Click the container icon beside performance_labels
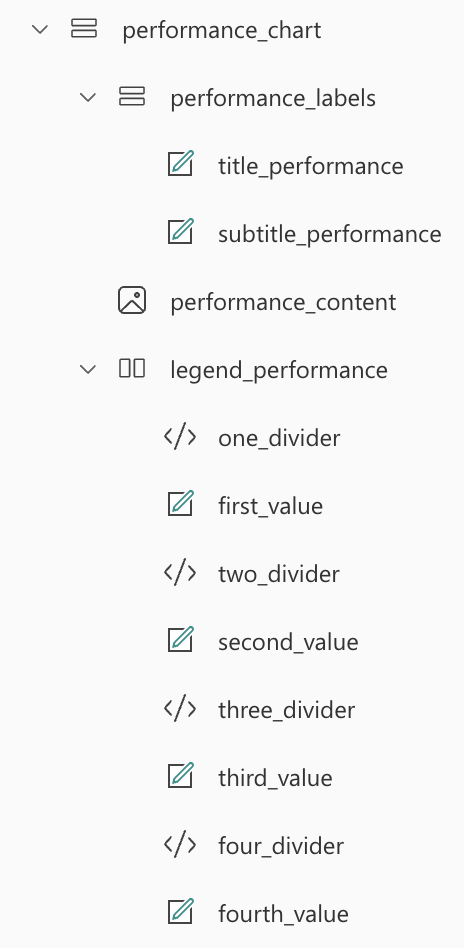 pos(132,97)
